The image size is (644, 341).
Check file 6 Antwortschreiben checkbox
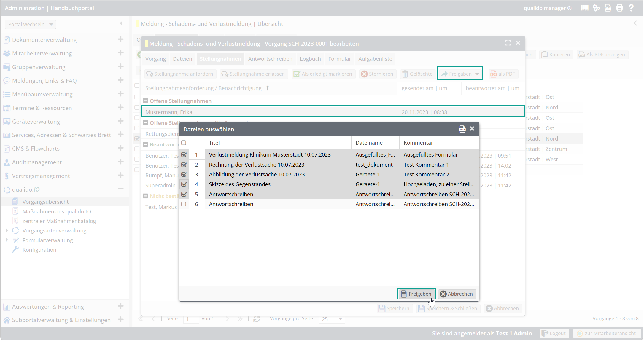click(x=184, y=204)
